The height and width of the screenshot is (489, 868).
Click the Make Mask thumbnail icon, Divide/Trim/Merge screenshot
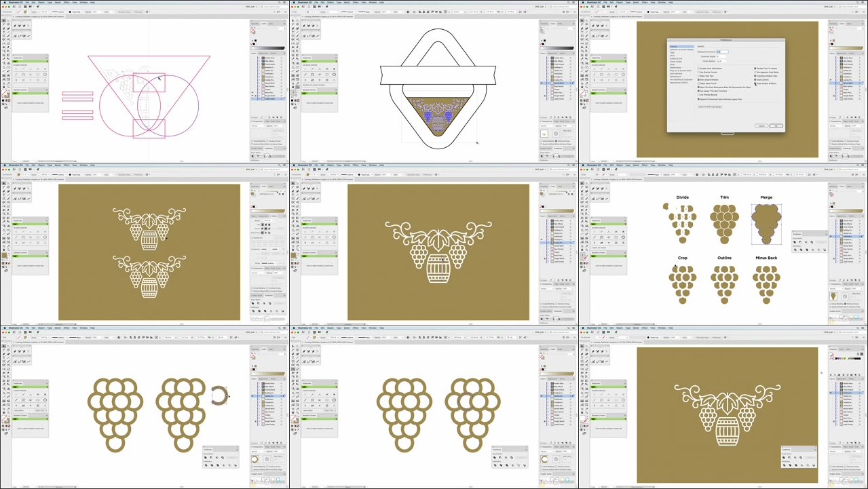tap(845, 296)
